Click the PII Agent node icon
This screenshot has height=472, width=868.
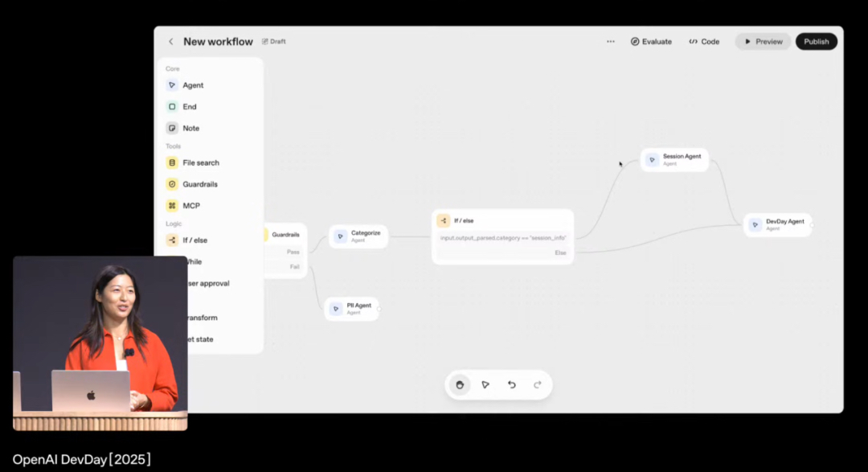pos(336,309)
